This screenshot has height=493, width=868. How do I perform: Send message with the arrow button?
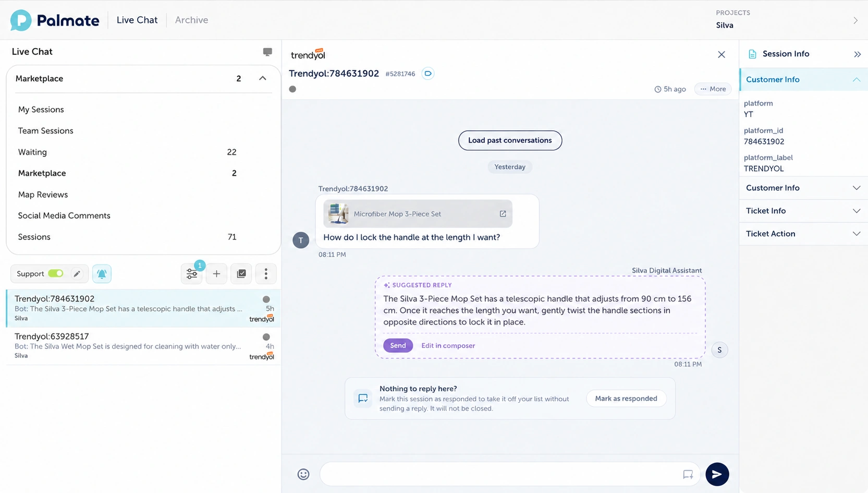point(717,474)
